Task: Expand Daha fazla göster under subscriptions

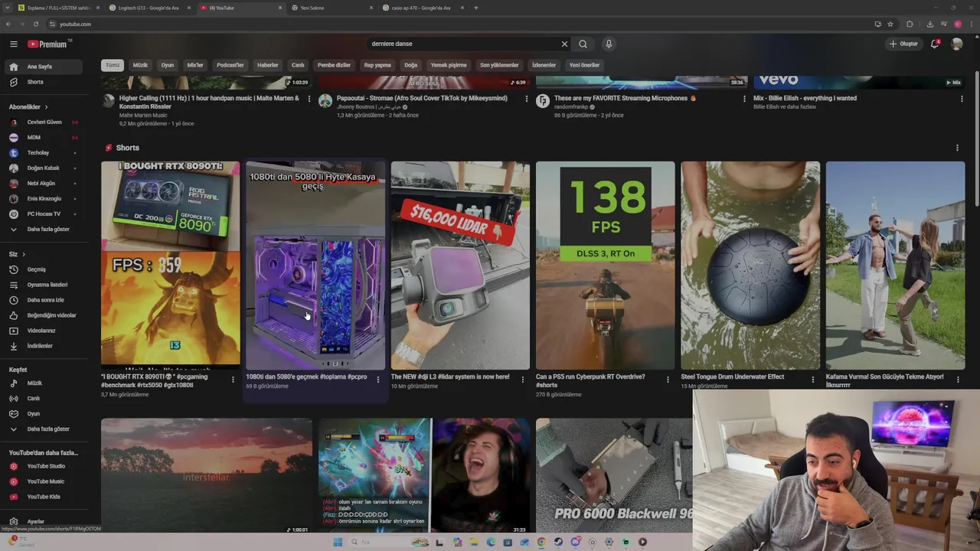Action: (44, 230)
